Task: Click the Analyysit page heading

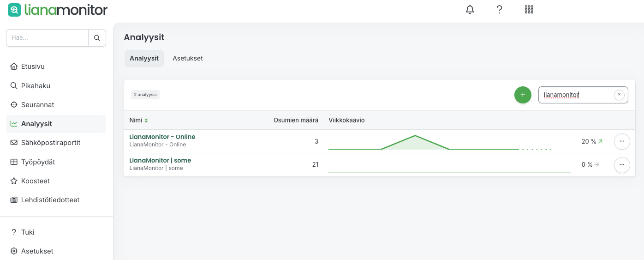Action: click(144, 37)
